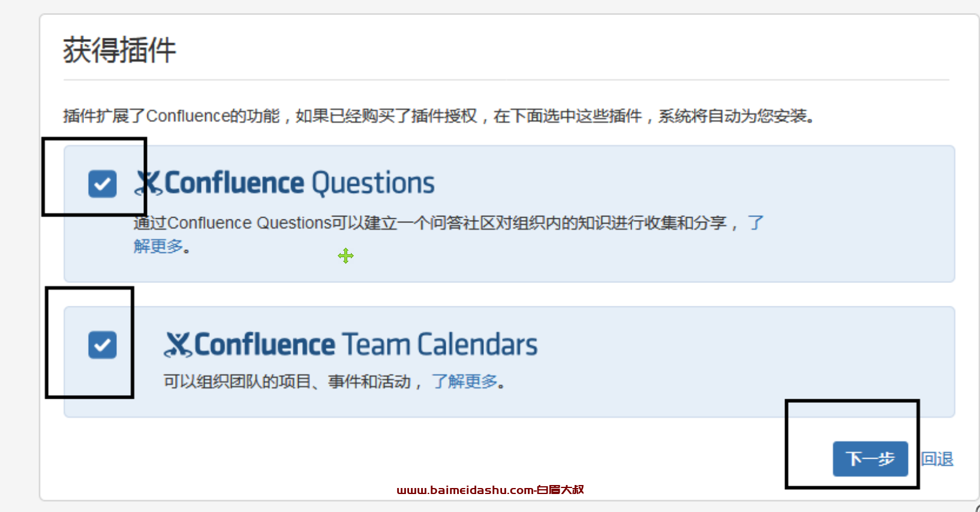
Task: Open 了解更多 link under Team Calendars
Action: [x=465, y=381]
